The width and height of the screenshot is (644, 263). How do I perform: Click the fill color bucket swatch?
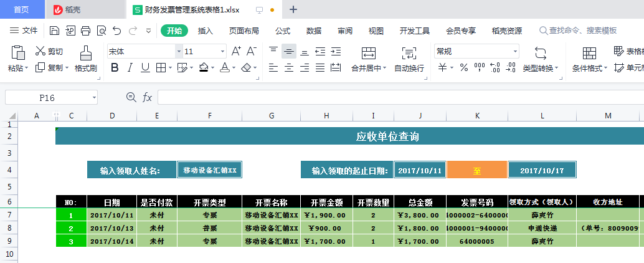[x=204, y=68]
